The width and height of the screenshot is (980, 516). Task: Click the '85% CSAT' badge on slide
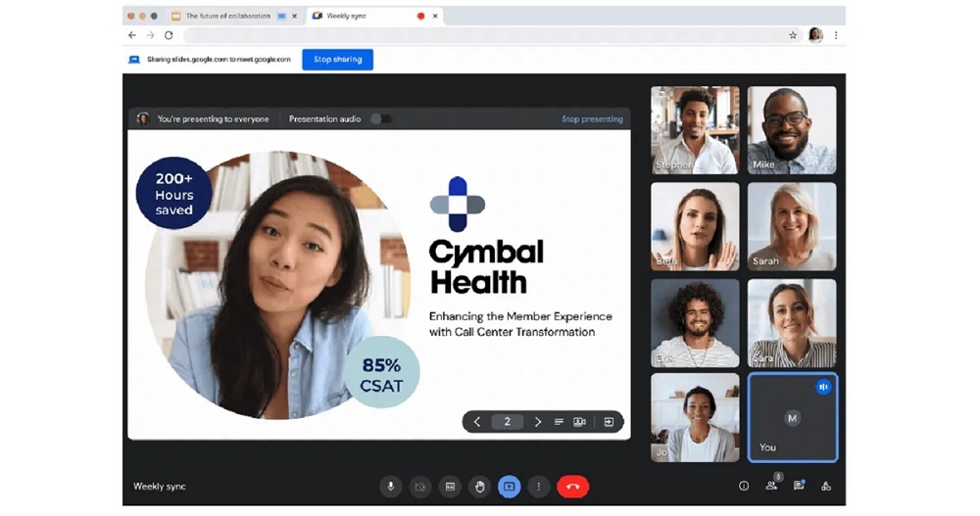point(381,372)
